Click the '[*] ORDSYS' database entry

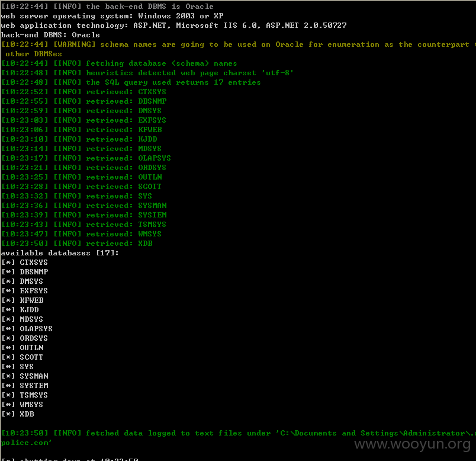click(x=24, y=338)
